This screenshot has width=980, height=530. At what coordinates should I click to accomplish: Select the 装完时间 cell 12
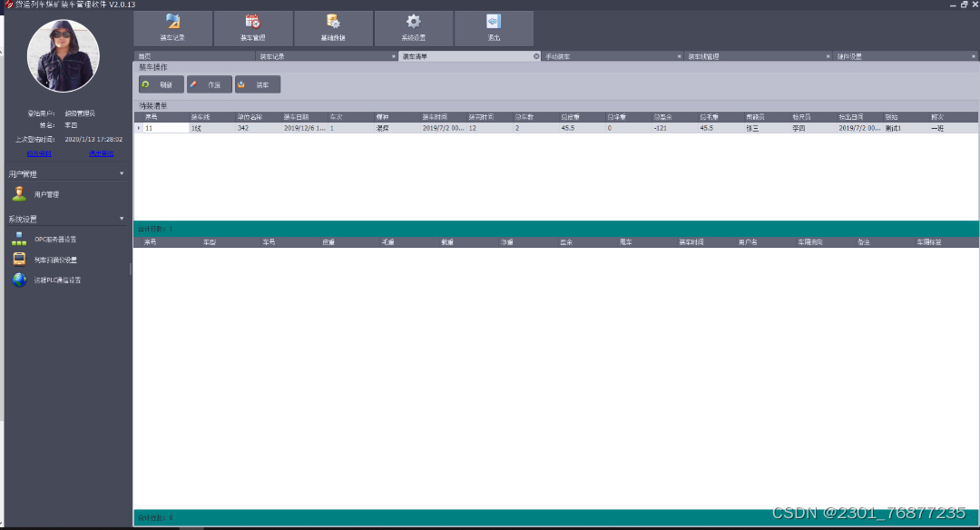[489, 128]
